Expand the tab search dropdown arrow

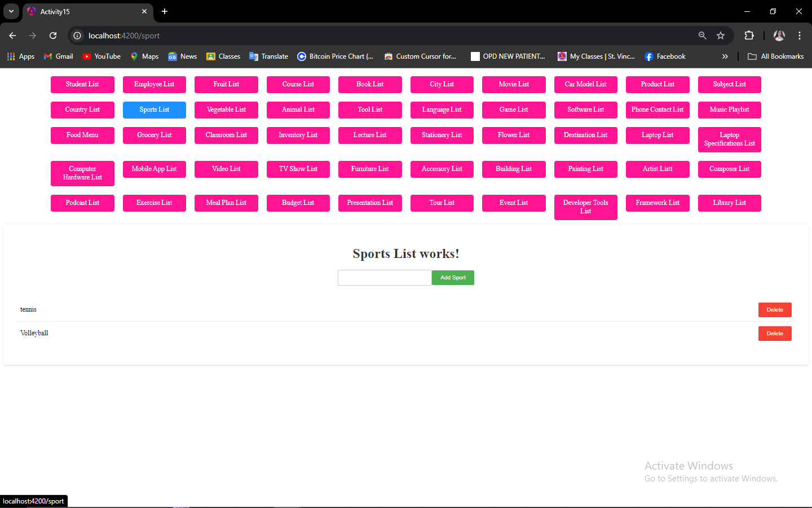[x=11, y=11]
